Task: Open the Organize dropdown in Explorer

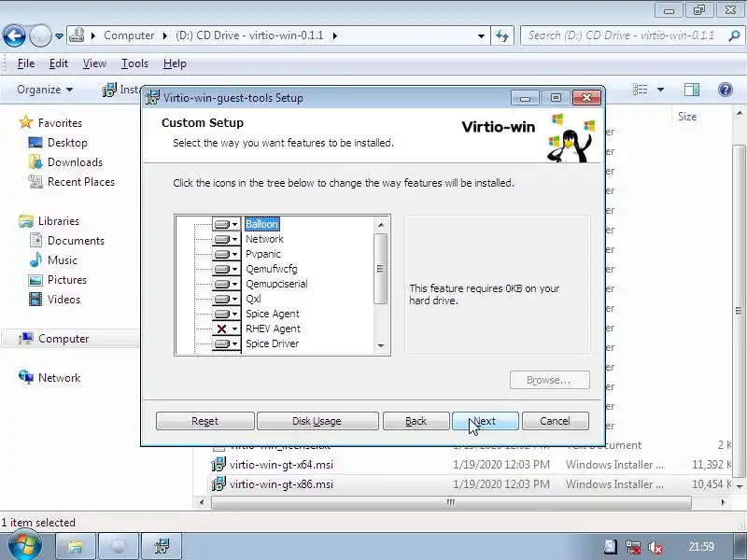Action: tap(45, 90)
